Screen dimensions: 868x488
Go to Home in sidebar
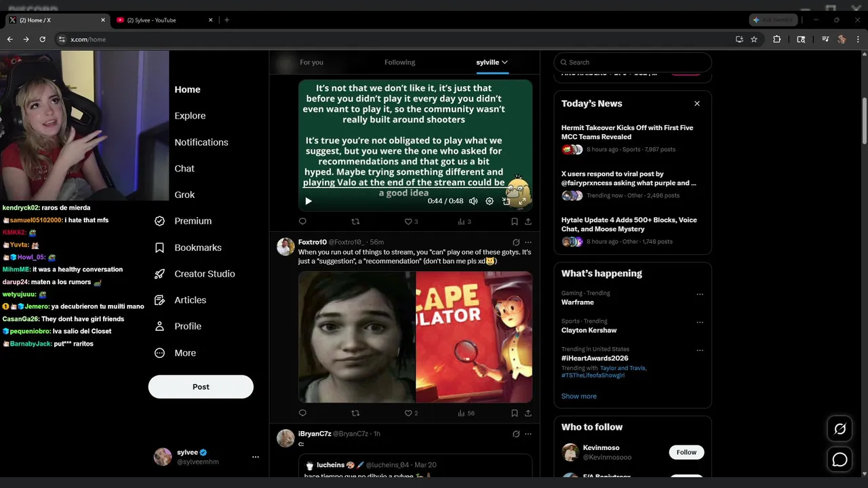187,89
